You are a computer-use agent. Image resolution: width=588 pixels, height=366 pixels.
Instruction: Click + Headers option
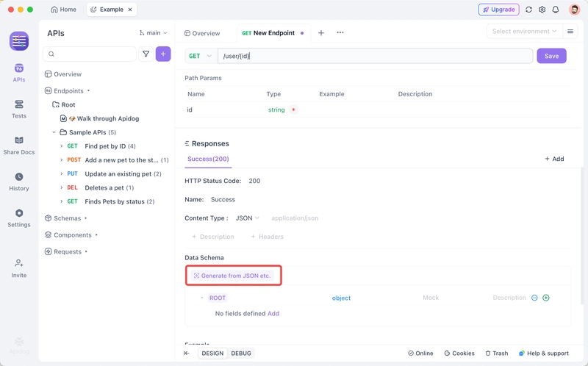point(267,237)
